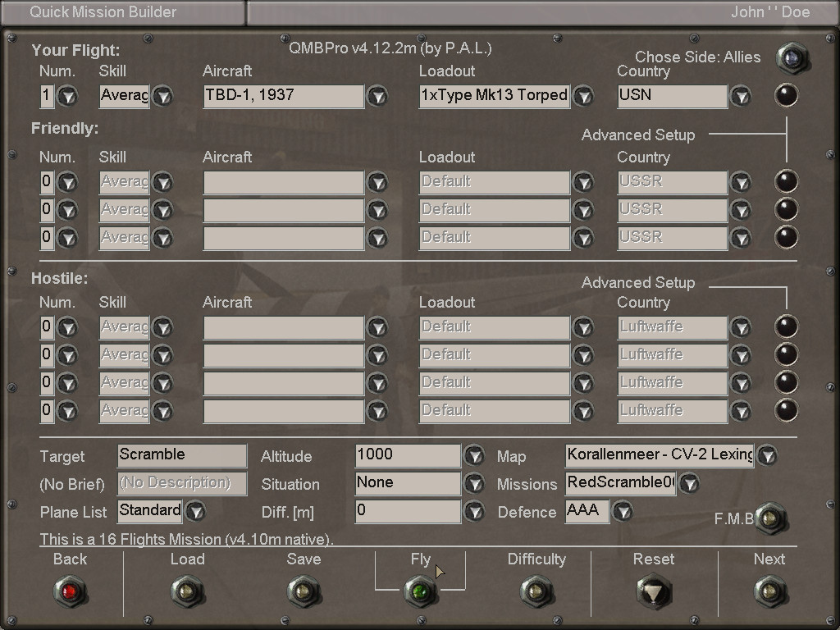Viewport: 840px width, 630px height.
Task: Open the F.M.B full mission builder button
Action: point(770,518)
